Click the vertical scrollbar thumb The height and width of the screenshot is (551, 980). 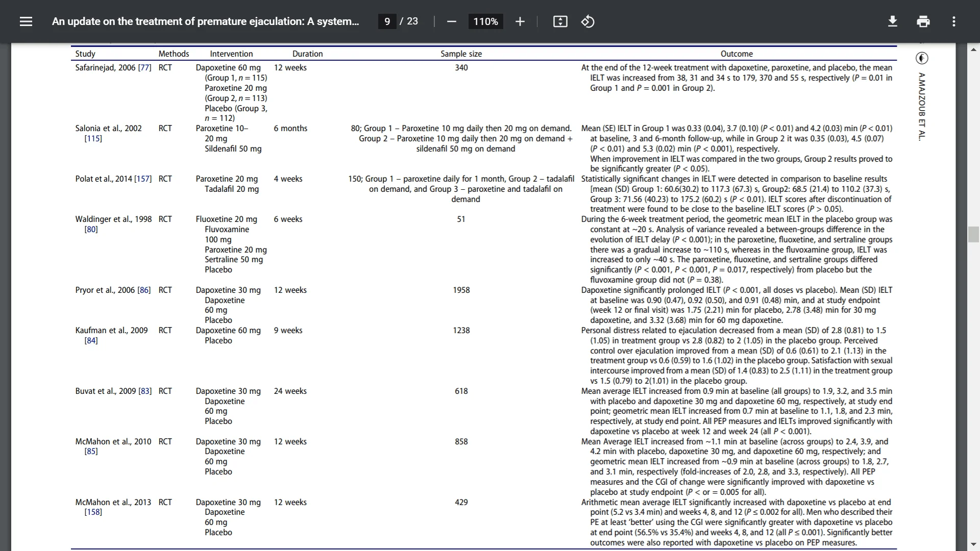tap(973, 234)
